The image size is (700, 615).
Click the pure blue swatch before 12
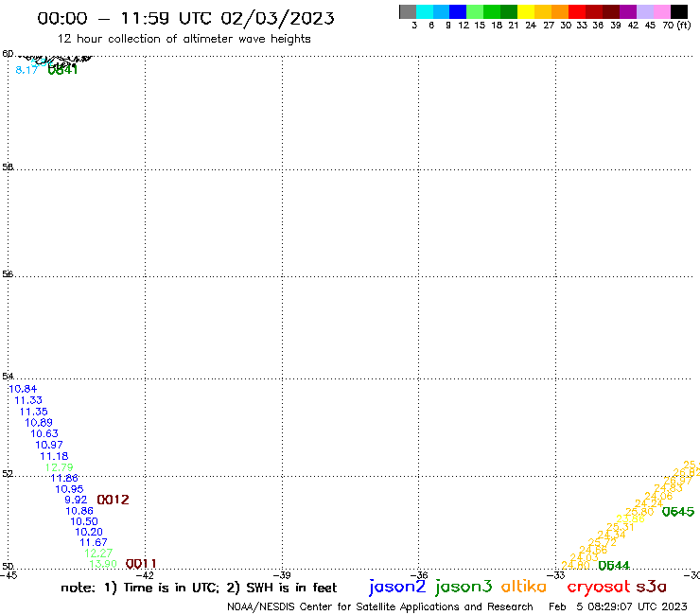458,12
